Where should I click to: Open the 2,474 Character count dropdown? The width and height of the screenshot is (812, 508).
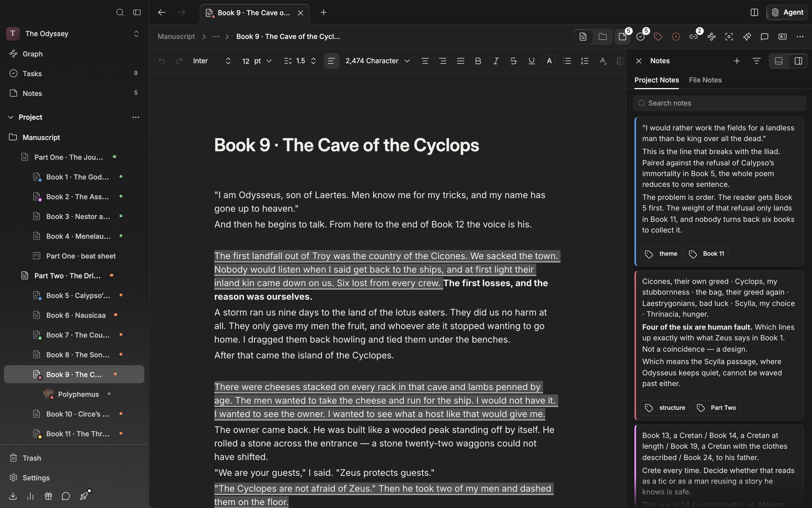click(x=378, y=61)
